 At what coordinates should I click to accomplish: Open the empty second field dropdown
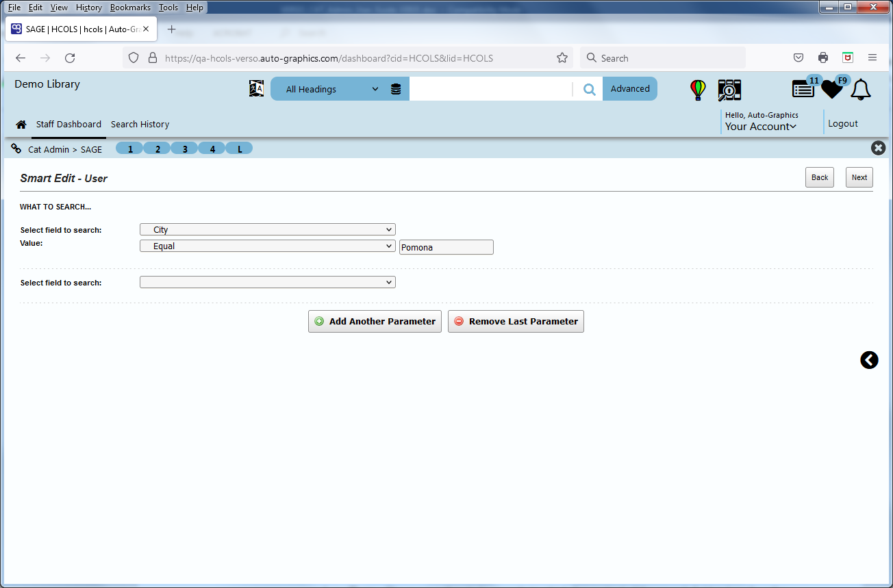268,282
